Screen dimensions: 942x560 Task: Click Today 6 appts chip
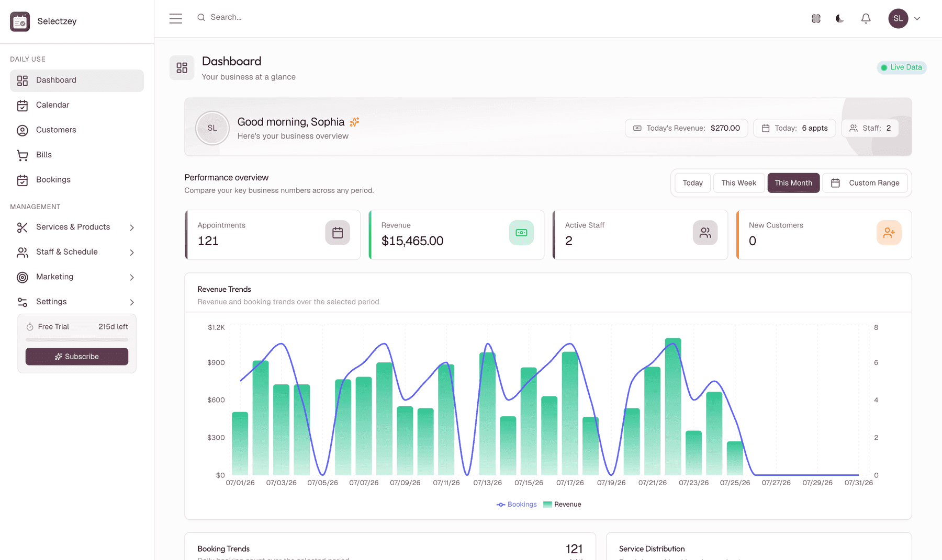click(794, 128)
